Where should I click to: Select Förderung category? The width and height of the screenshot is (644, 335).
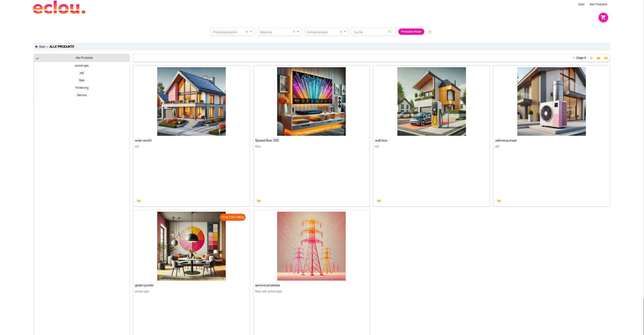pyautogui.click(x=82, y=88)
